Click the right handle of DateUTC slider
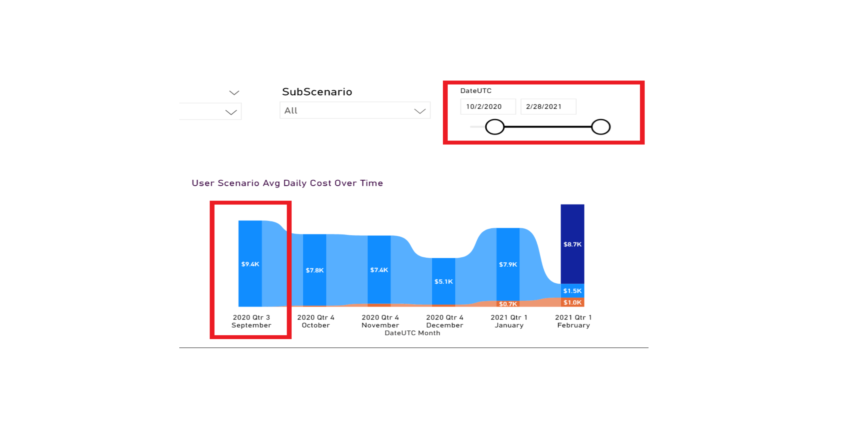868x438 pixels. click(601, 127)
